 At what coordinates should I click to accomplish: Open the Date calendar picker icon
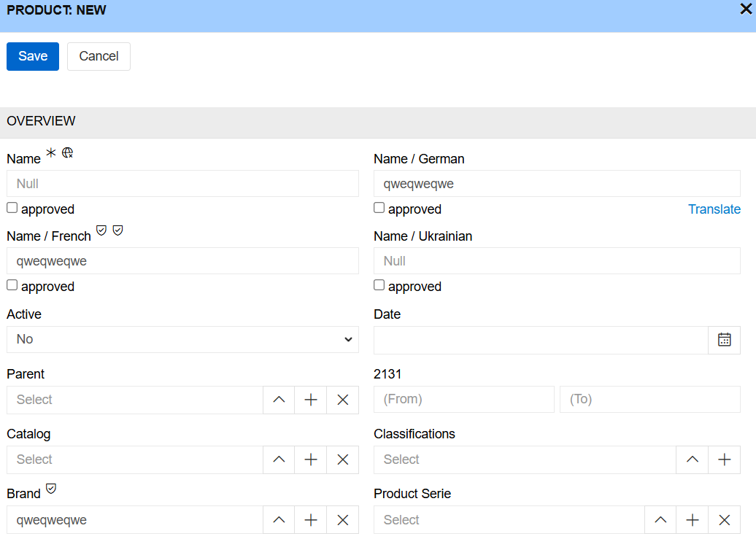724,339
